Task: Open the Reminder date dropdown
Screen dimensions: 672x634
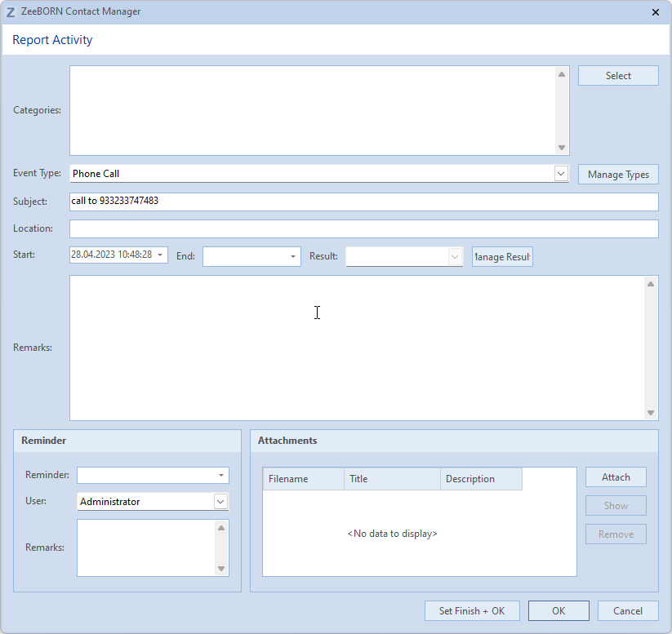Action: coord(221,476)
